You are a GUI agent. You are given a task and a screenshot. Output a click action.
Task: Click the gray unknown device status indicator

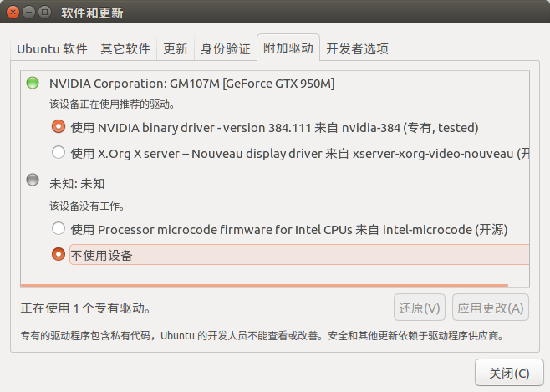[x=33, y=180]
